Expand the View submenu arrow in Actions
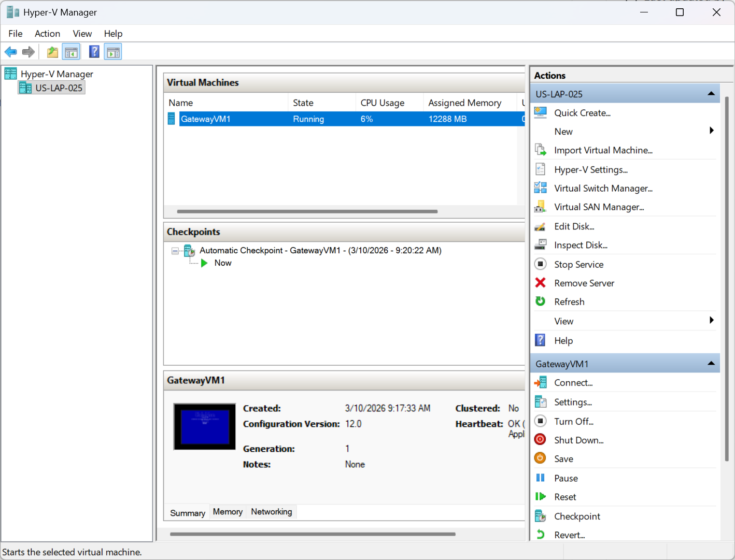Screen dimensions: 735x560 (712, 321)
